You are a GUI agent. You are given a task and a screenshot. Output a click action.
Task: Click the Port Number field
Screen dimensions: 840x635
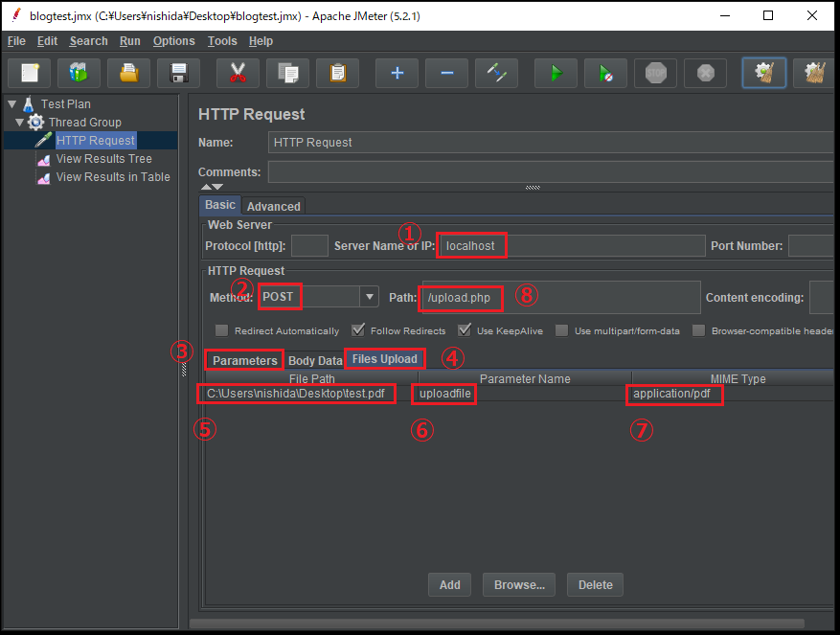[x=810, y=246]
